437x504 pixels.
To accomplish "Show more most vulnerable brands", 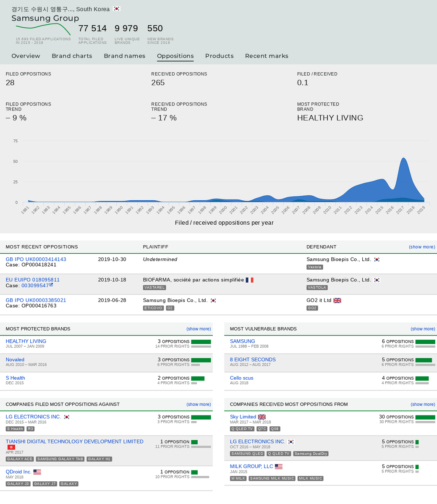I will [x=423, y=329].
